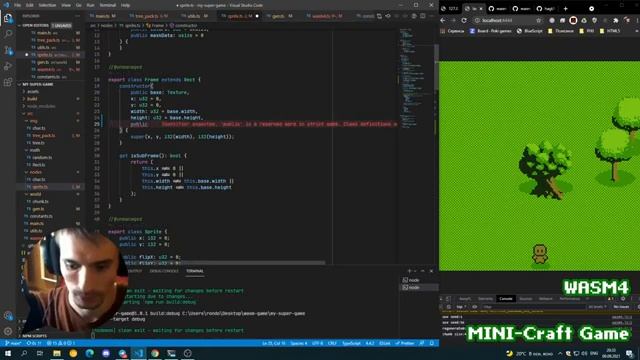Switch to the first browser tab 127.0
This screenshot has height=360, width=640.
450,8
